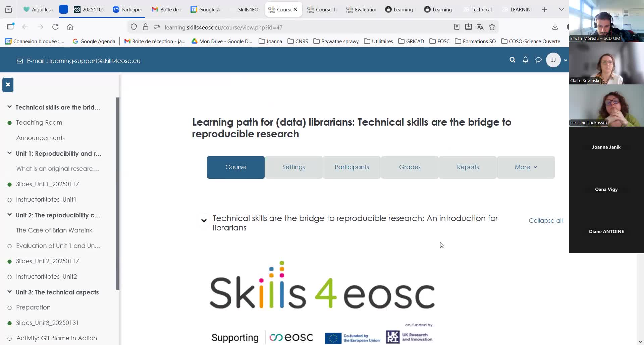Mark Preparation activity as complete
Screen dimensions: 644x345
[x=9, y=307]
